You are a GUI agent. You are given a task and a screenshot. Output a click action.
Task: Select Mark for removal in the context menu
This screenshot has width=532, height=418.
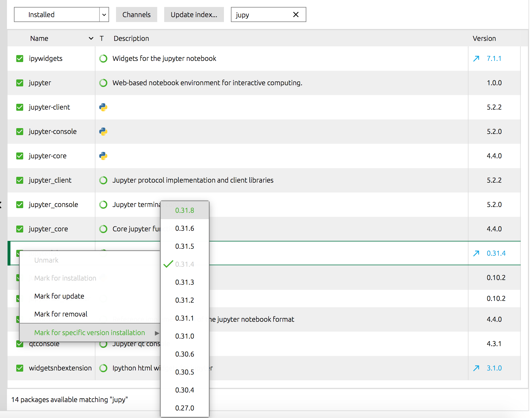click(61, 314)
